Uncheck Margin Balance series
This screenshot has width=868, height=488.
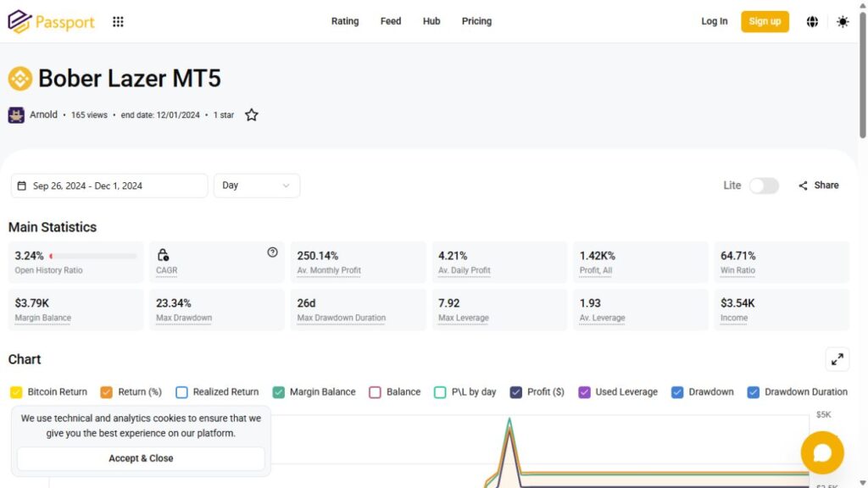278,392
